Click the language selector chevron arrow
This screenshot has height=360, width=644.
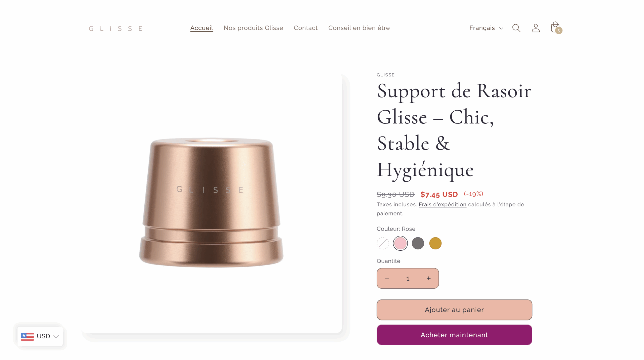pos(501,28)
